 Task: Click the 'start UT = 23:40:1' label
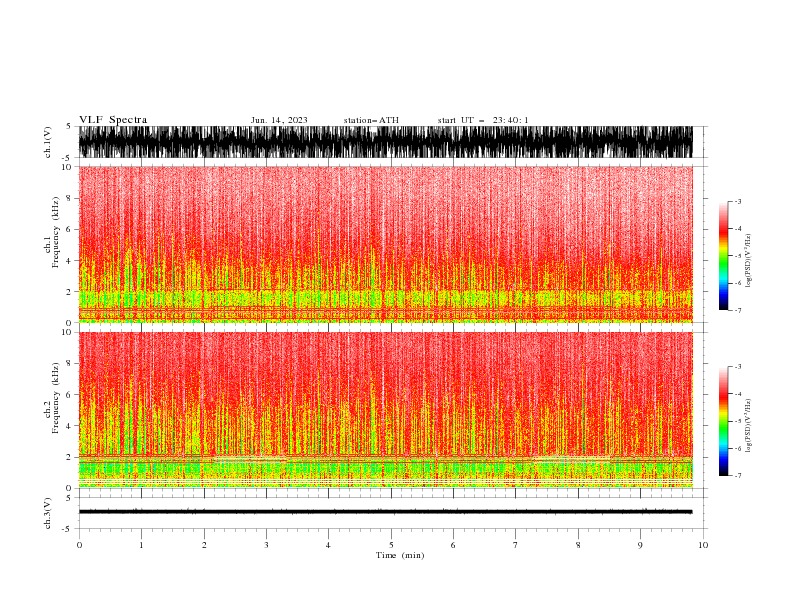tap(483, 120)
